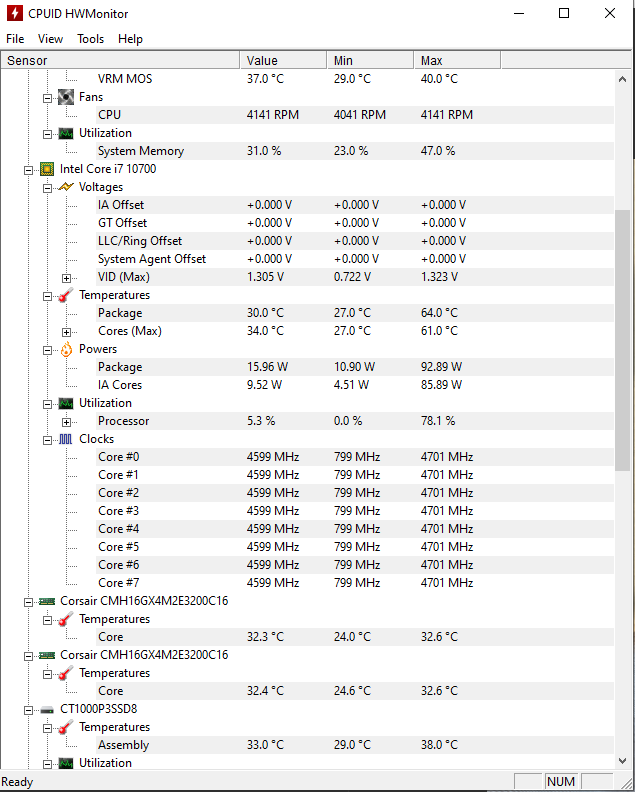Collapse the Clocks section
The width and height of the screenshot is (635, 792).
click(47, 439)
